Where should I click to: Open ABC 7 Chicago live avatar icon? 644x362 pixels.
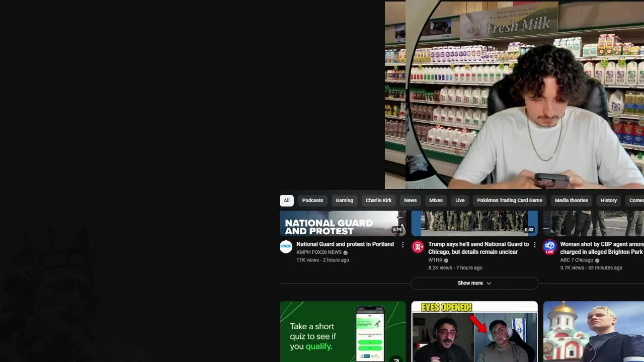tap(550, 247)
